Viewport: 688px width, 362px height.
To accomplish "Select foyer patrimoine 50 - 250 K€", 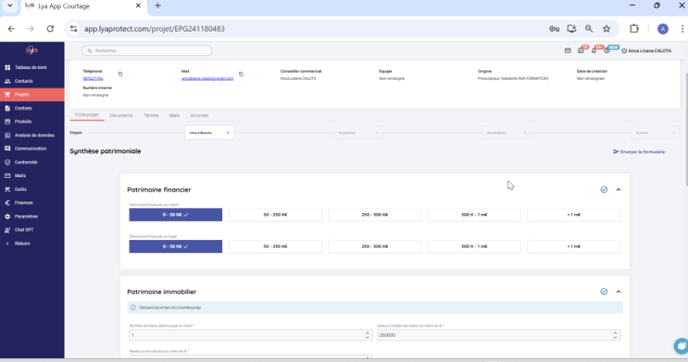I will tap(275, 247).
